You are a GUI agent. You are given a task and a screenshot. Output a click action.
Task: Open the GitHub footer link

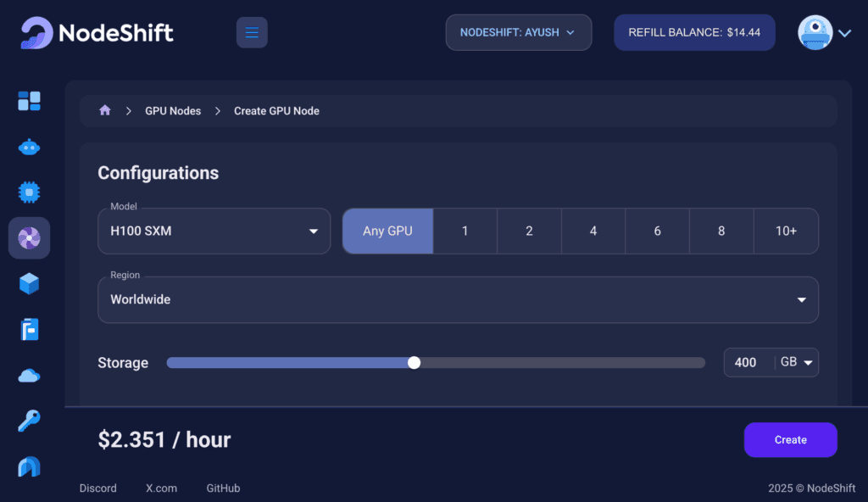pyautogui.click(x=223, y=488)
